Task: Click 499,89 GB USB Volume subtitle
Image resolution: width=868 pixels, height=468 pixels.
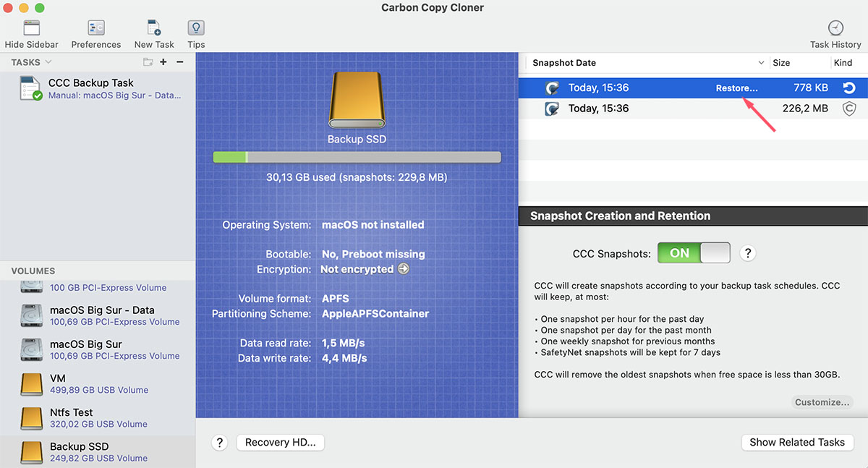Action: [99, 390]
